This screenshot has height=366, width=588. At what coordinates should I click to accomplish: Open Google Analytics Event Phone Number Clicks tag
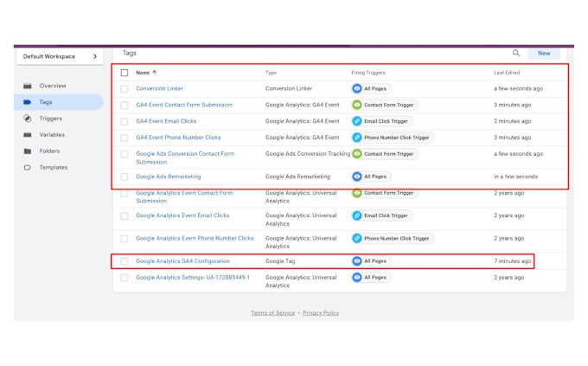tap(195, 238)
